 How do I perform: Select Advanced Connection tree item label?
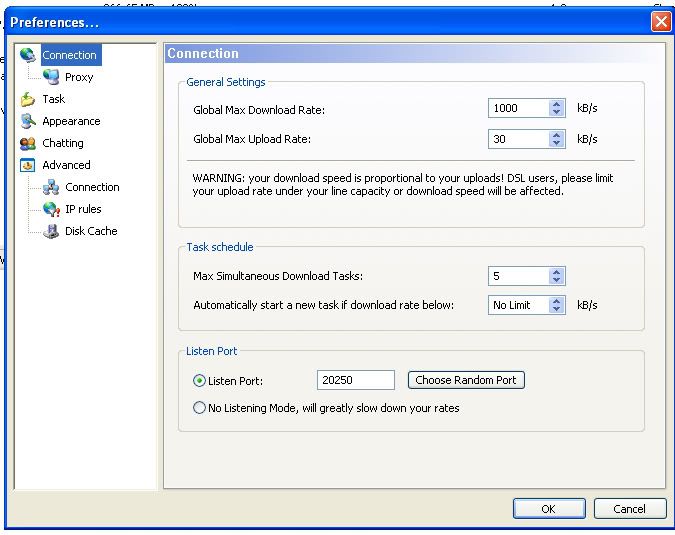click(92, 187)
